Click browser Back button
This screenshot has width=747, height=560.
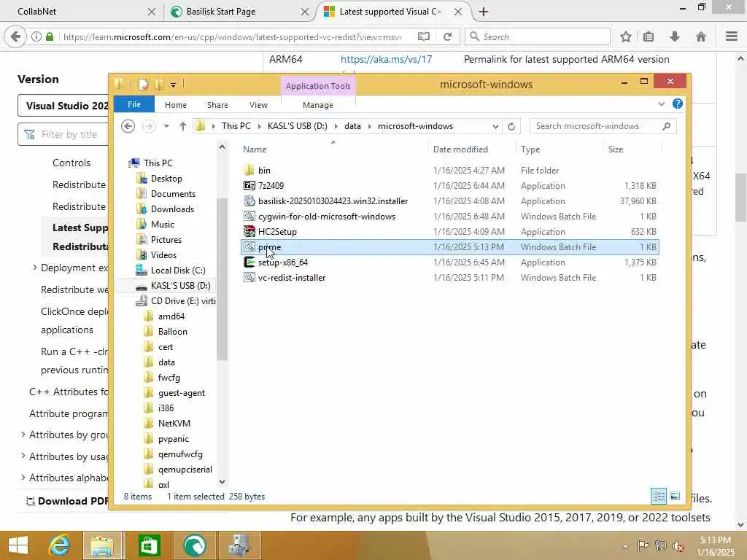pyautogui.click(x=15, y=36)
